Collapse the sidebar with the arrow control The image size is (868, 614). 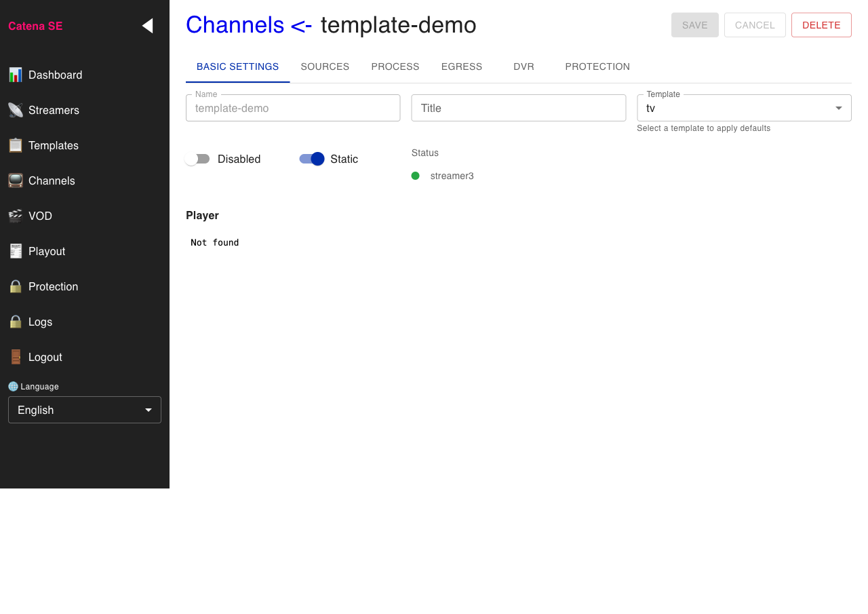[148, 25]
